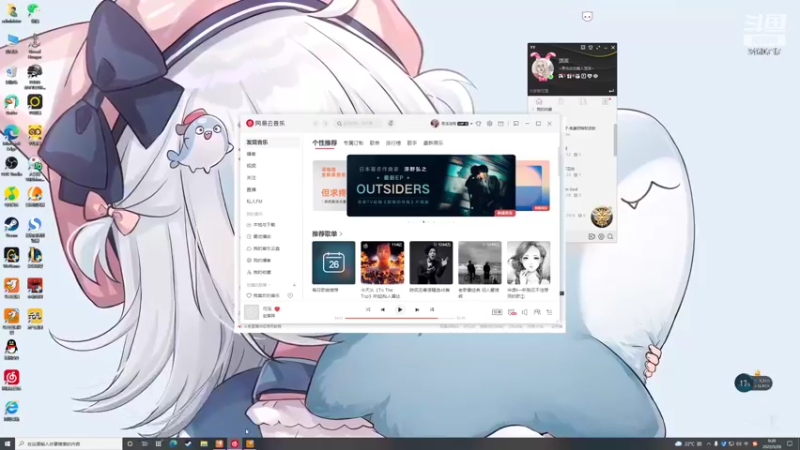Switch to the 最新音乐 tab

433,143
